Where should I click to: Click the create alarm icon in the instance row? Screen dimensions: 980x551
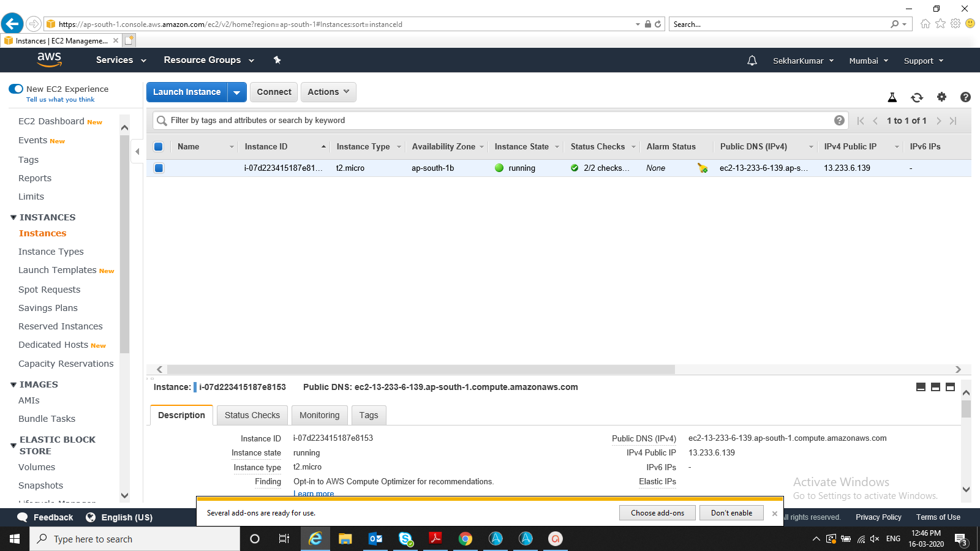(x=703, y=168)
